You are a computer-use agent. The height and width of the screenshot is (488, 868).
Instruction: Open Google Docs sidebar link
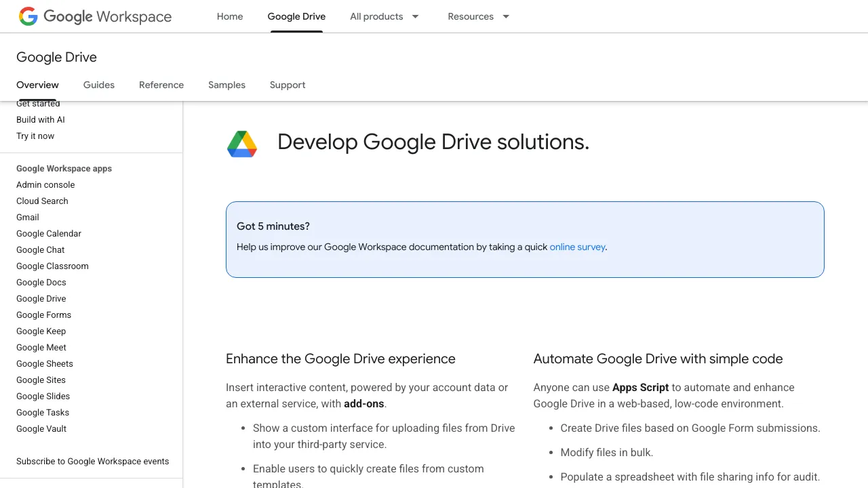(x=41, y=282)
